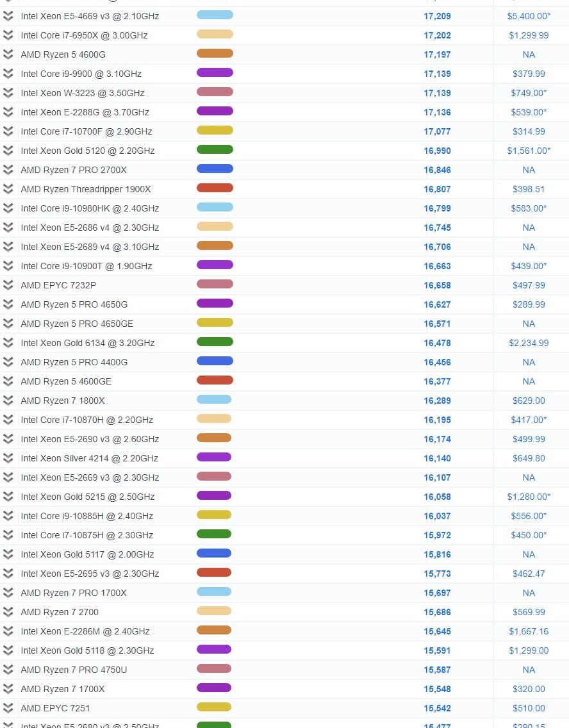Expand the Intel Xeon Gold 5120 row
The width and height of the screenshot is (569, 728).
pyautogui.click(x=8, y=151)
